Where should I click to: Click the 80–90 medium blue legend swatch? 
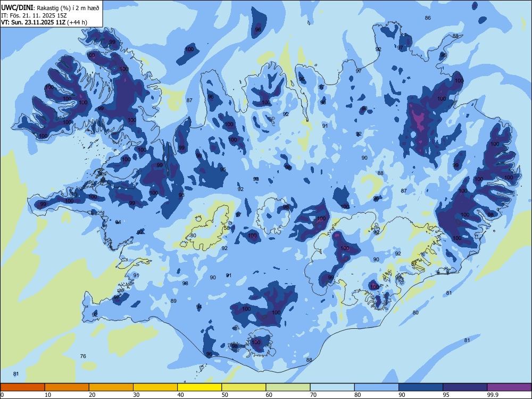point(377,387)
